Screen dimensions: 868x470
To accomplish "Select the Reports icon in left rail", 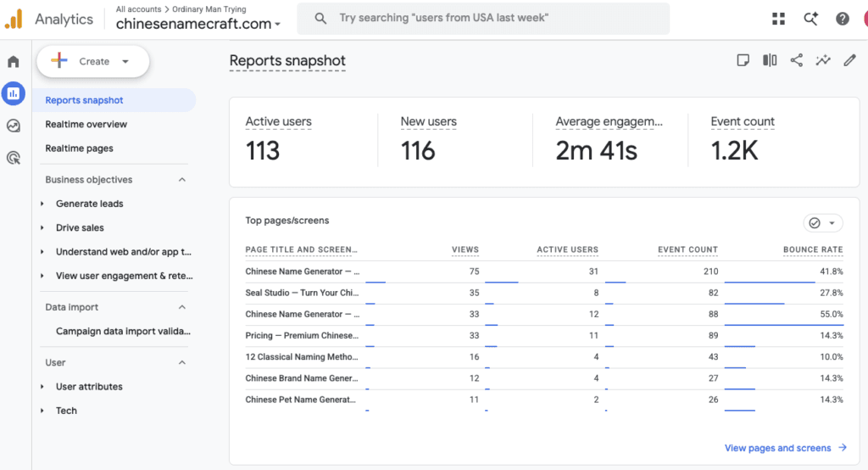I will [14, 93].
